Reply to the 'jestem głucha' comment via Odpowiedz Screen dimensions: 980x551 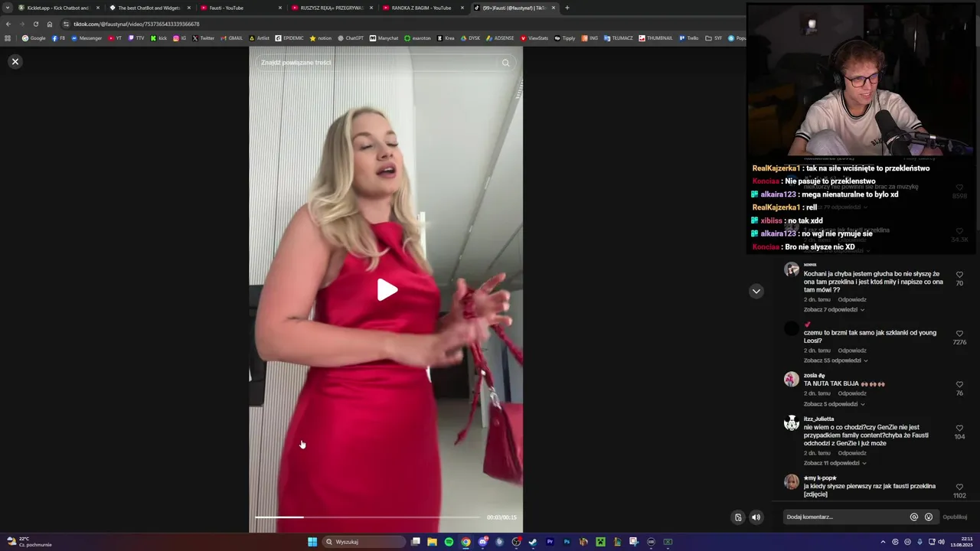point(852,300)
